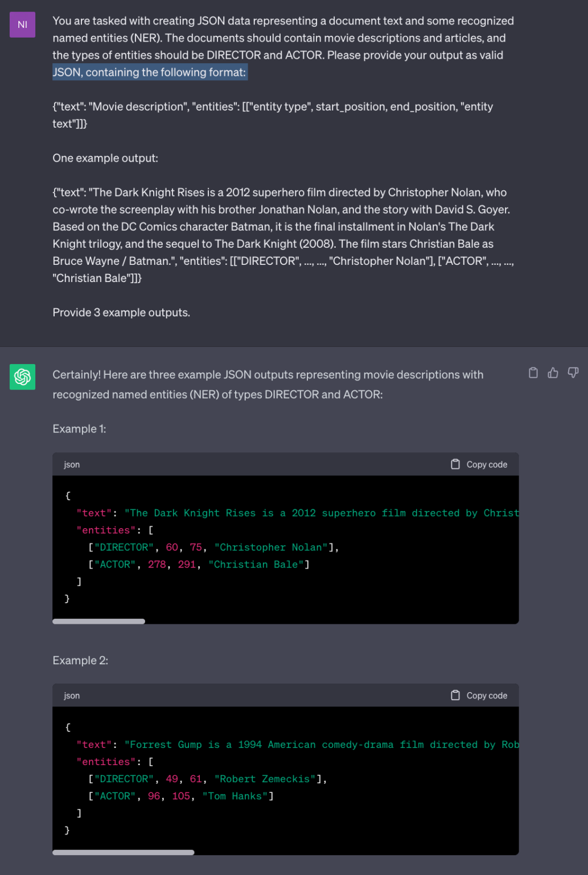The height and width of the screenshot is (875, 588).
Task: Click the clipboard icon on Example 1's code header
Action: (x=455, y=464)
